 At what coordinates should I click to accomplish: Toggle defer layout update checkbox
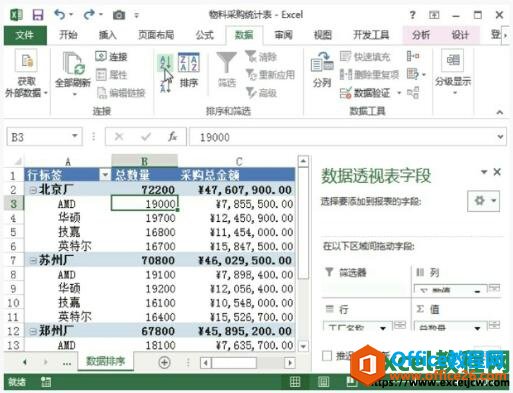tap(327, 356)
